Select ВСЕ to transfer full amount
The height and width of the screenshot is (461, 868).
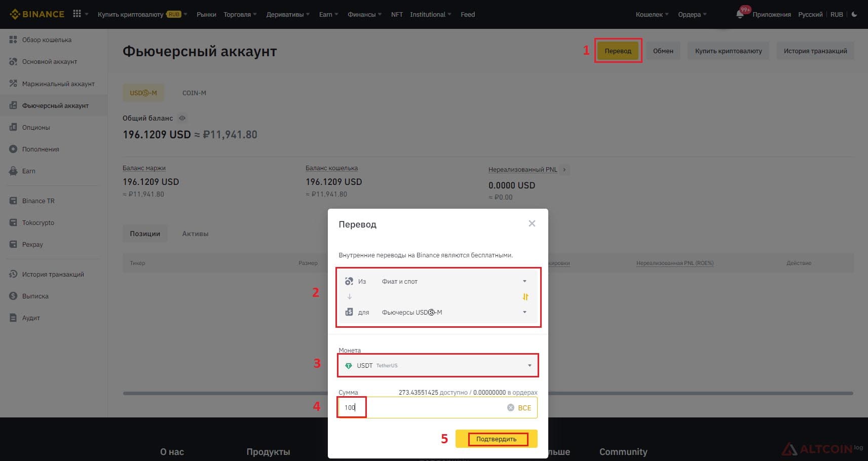pyautogui.click(x=524, y=408)
